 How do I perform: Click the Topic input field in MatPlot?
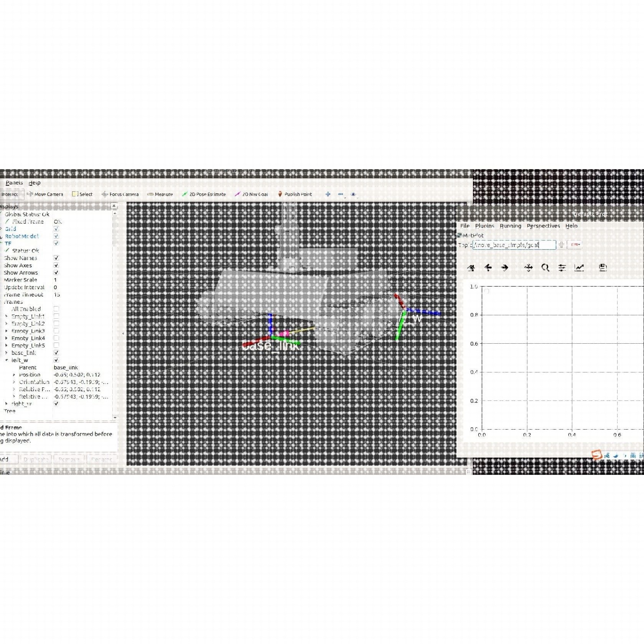pos(514,245)
